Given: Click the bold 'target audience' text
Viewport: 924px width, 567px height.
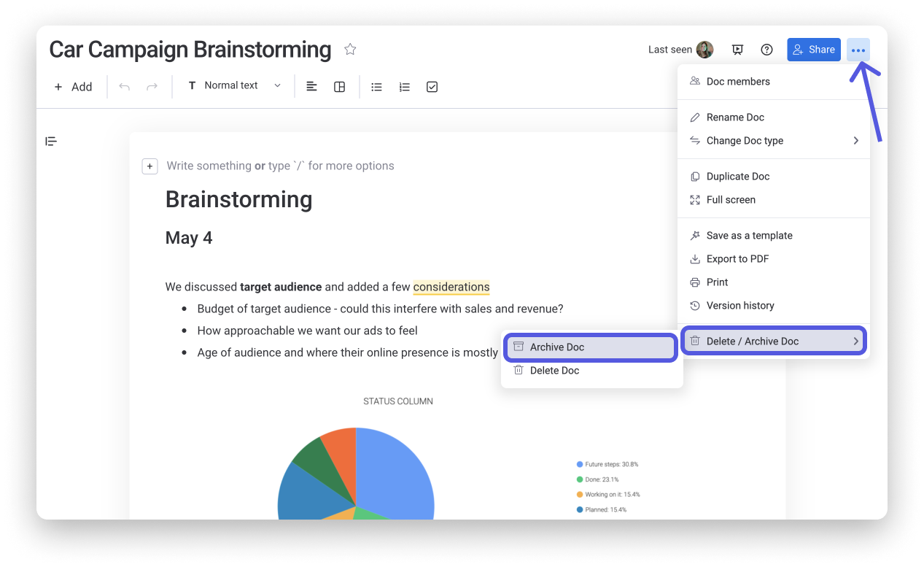Looking at the screenshot, I should click(x=281, y=287).
